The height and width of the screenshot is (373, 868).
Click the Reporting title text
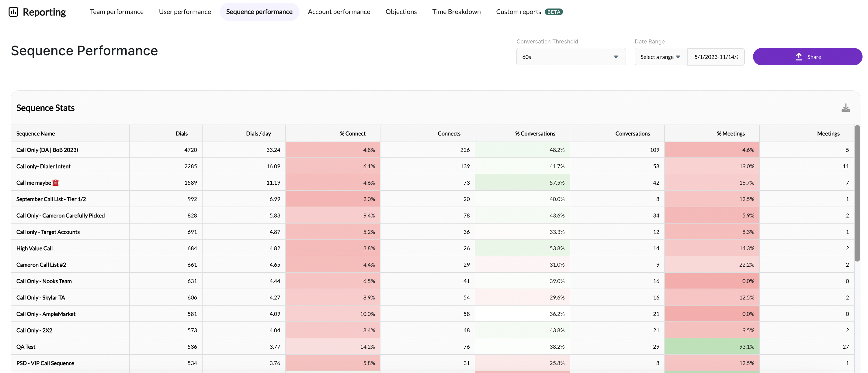(44, 12)
